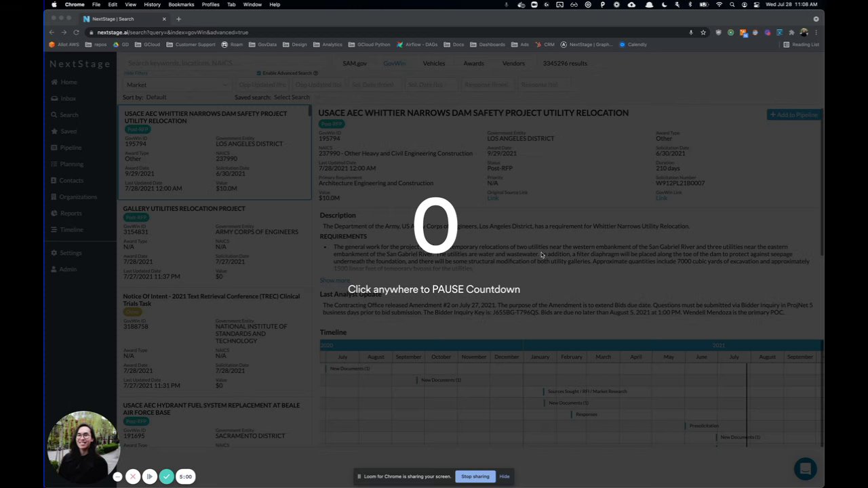This screenshot has width=868, height=488.
Task: Switch to the Vendors tab
Action: (x=513, y=64)
